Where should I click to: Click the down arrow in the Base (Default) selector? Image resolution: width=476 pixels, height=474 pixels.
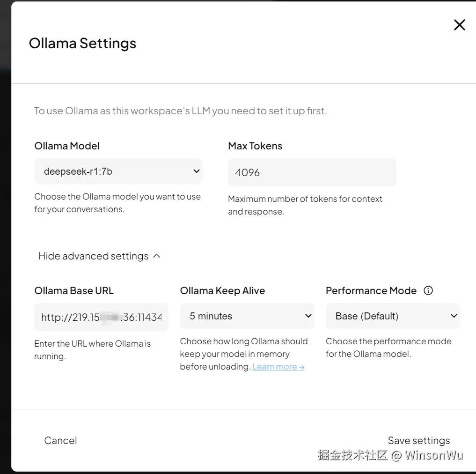[x=454, y=316]
